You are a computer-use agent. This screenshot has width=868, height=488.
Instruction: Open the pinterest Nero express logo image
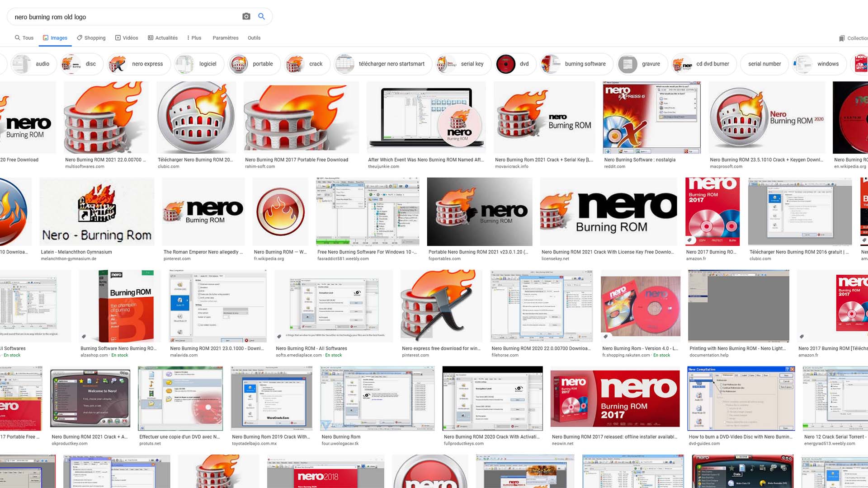point(441,306)
